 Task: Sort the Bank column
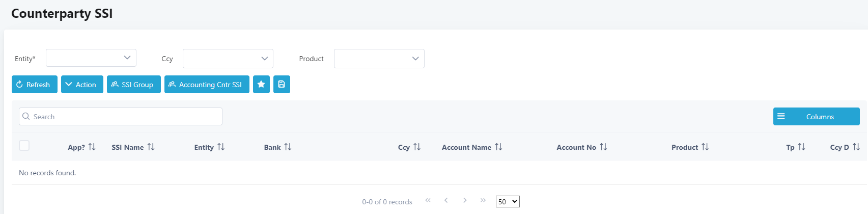[x=288, y=147]
